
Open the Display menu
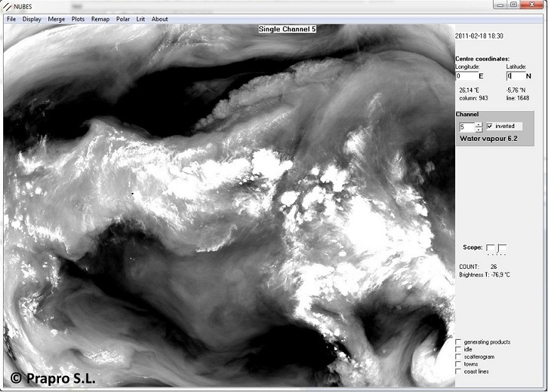pyautogui.click(x=32, y=18)
